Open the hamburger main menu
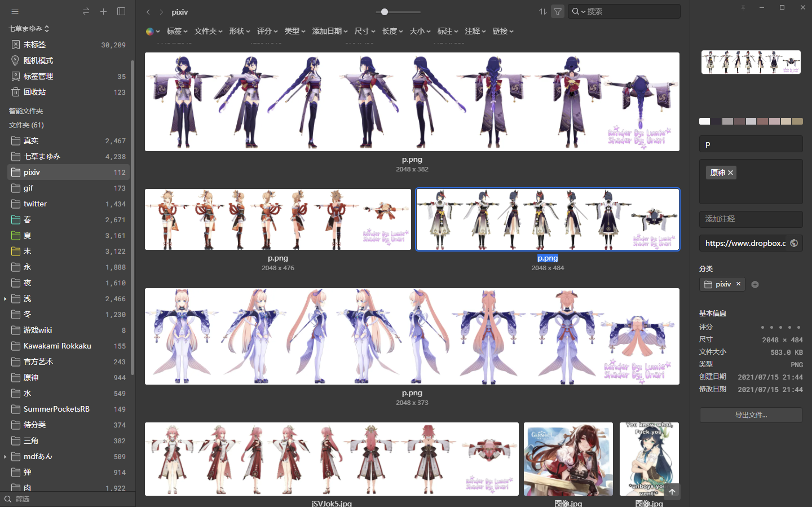This screenshot has height=507, width=812. pyautogui.click(x=15, y=11)
